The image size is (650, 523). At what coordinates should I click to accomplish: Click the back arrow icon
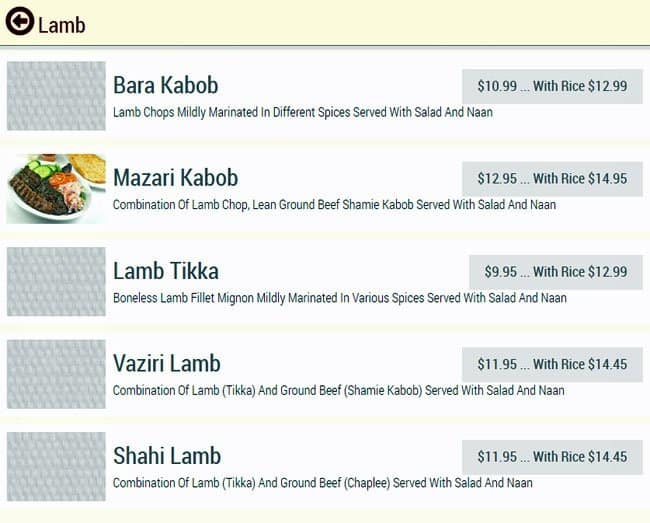point(19,22)
